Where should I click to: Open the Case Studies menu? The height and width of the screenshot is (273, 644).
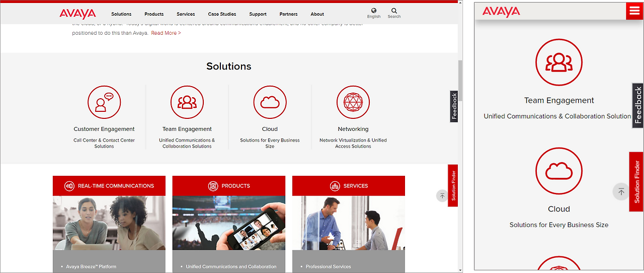[x=222, y=14]
